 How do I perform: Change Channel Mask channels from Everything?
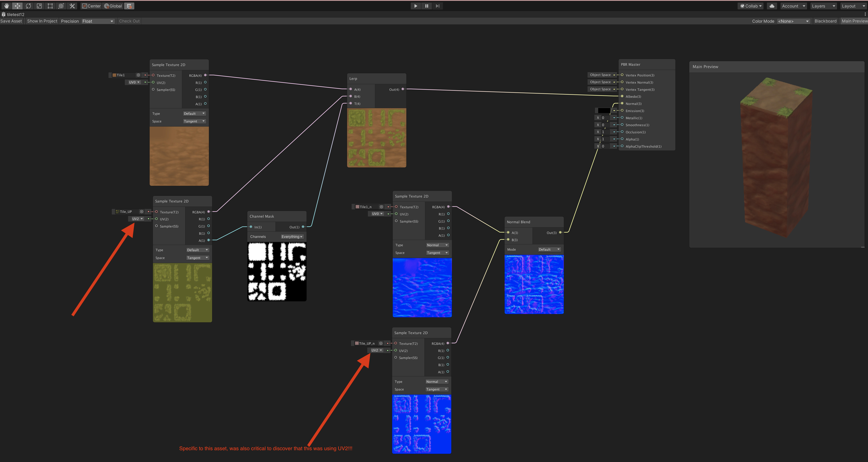(292, 237)
